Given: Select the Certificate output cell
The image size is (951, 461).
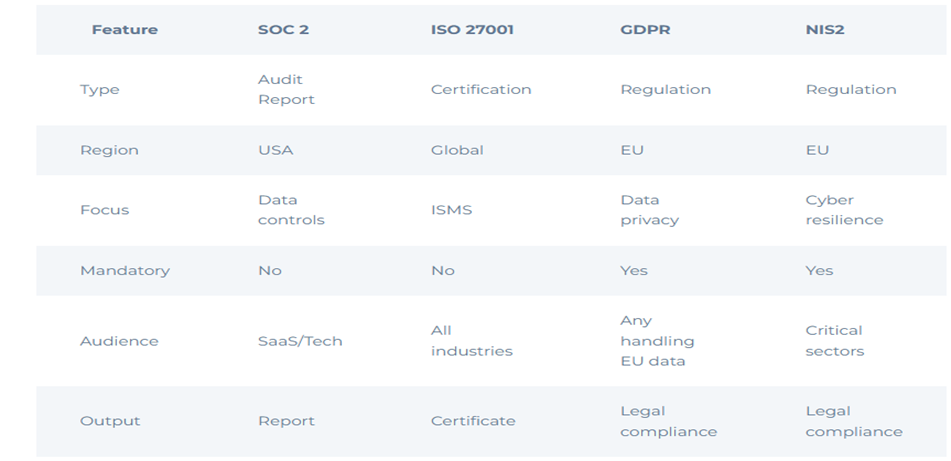Looking at the screenshot, I should [473, 421].
